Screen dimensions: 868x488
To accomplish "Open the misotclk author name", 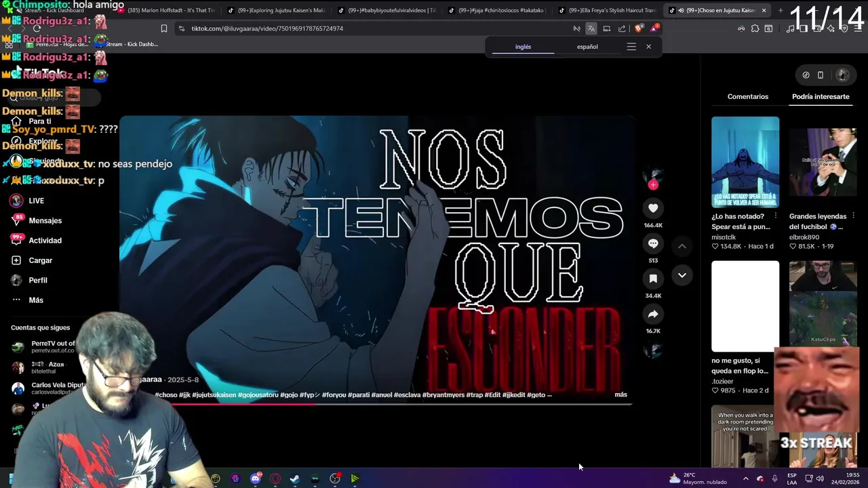I will [x=724, y=237].
